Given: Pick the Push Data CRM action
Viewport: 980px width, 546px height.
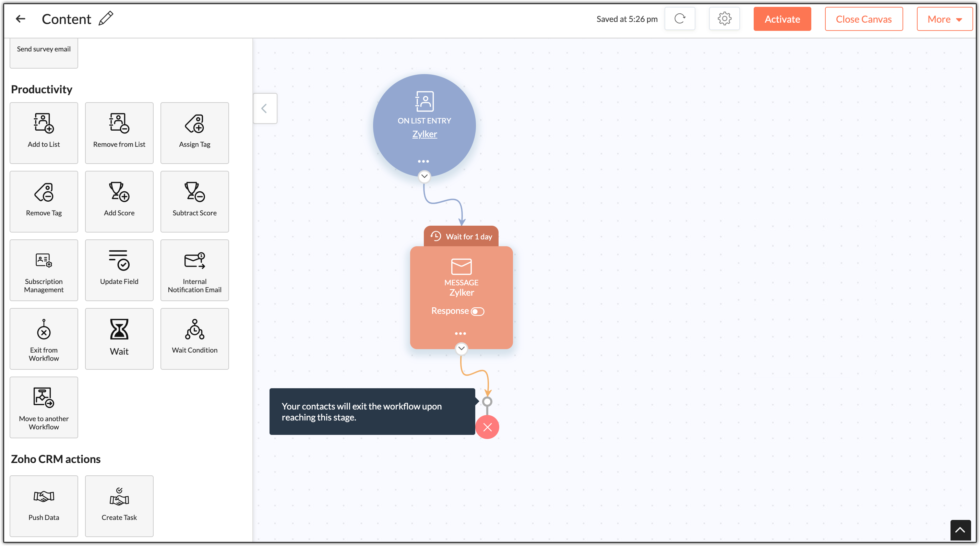Looking at the screenshot, I should pos(44,506).
